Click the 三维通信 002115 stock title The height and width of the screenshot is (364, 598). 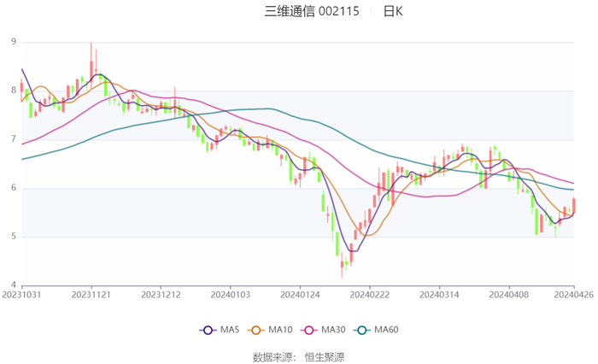coord(312,11)
